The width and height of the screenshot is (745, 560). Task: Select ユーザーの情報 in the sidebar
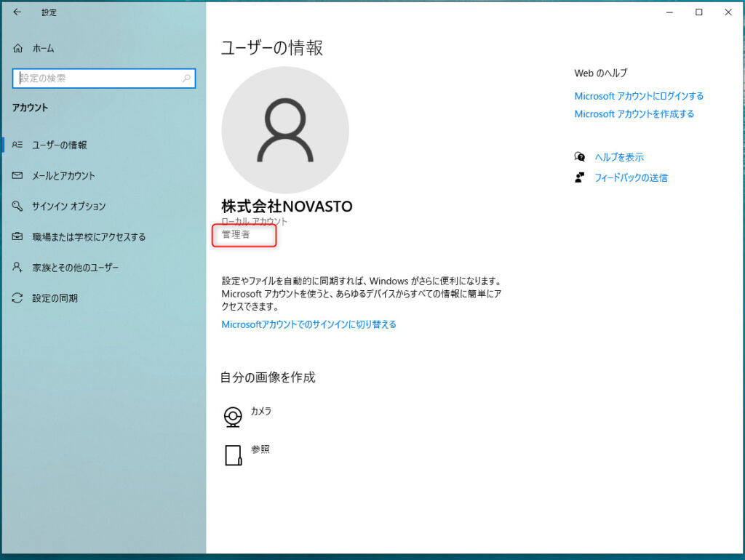[59, 145]
